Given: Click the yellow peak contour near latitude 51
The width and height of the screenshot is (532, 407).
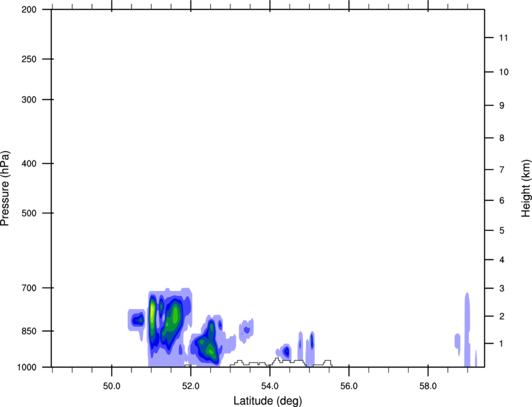Looking at the screenshot, I should coord(151,311).
